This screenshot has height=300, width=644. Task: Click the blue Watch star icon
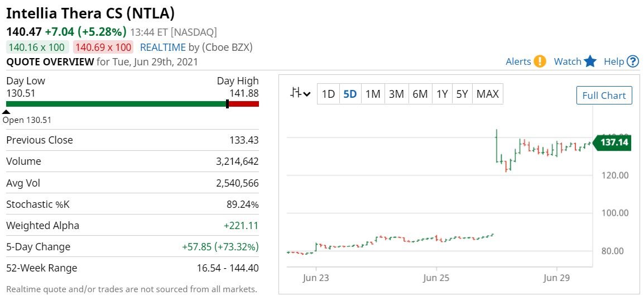590,61
